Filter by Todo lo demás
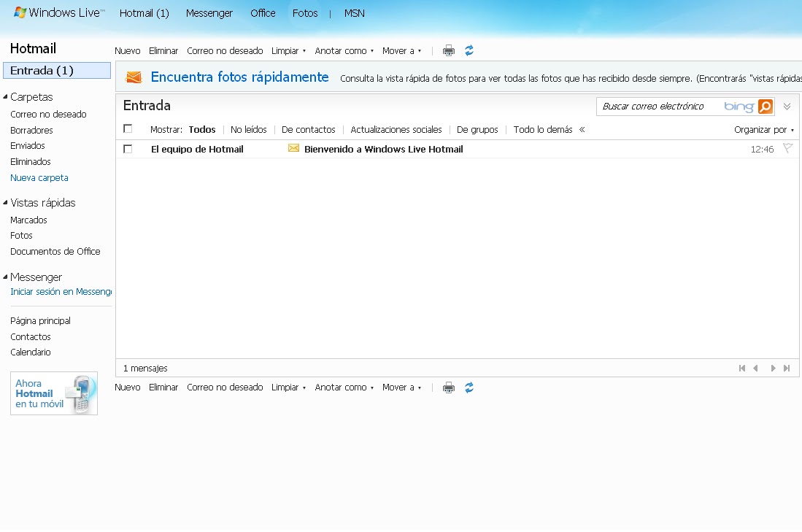Screen dimensions: 802x532 coord(543,130)
